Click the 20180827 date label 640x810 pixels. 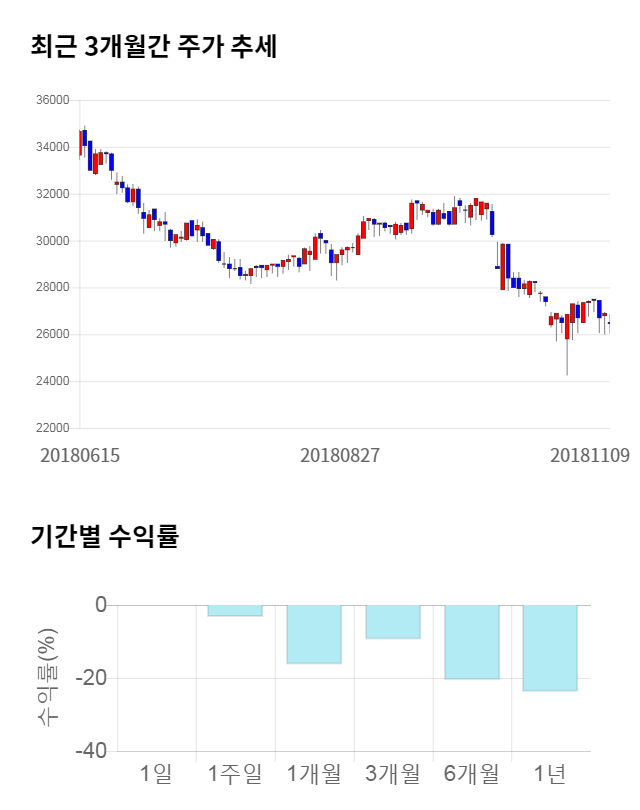[340, 455]
